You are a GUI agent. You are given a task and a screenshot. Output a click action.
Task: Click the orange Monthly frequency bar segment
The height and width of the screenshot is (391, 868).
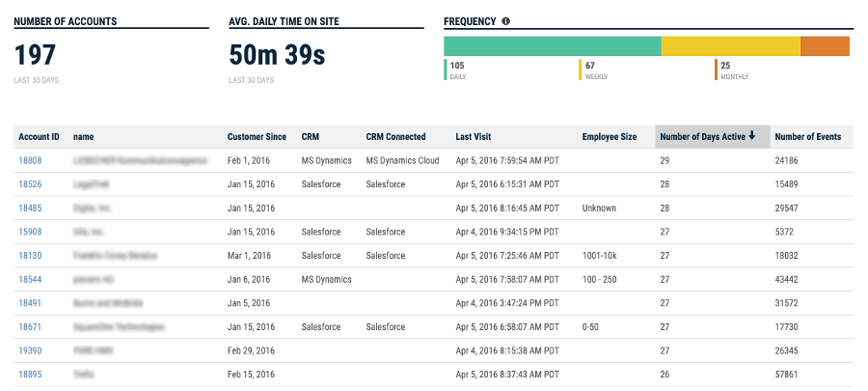pyautogui.click(x=825, y=46)
